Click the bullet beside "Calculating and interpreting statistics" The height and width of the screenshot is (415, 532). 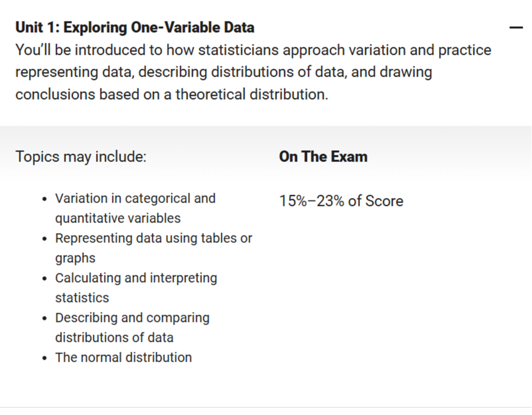click(x=45, y=279)
